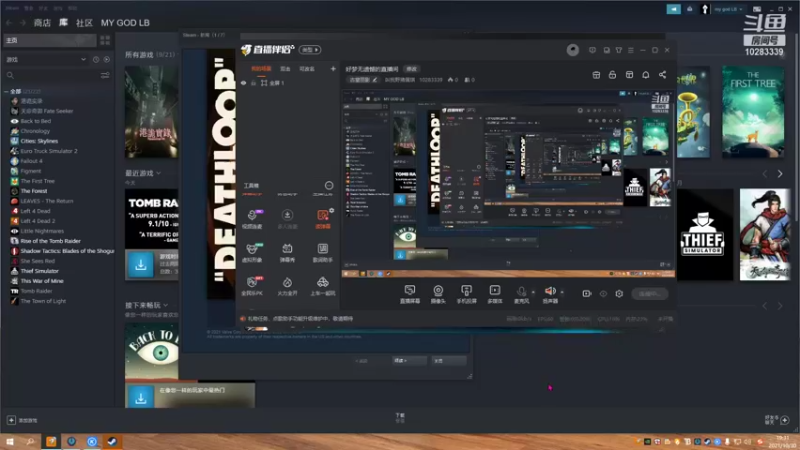
Task: Go to Steam Community tab
Action: [84, 23]
